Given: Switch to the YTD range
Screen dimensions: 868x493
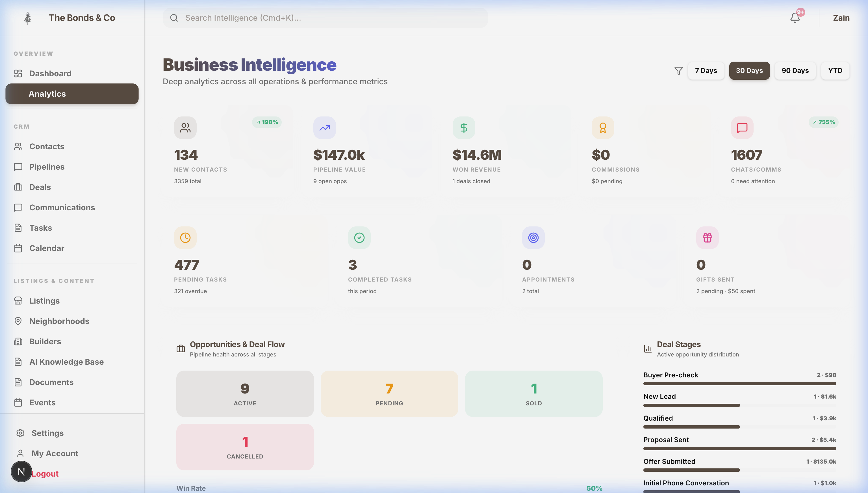Looking at the screenshot, I should tap(835, 70).
